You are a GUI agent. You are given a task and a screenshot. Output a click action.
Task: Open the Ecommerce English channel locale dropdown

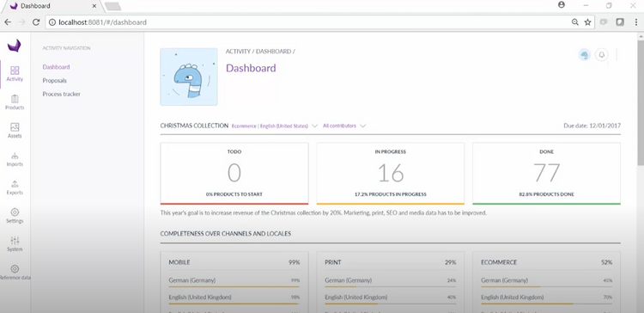pyautogui.click(x=275, y=126)
